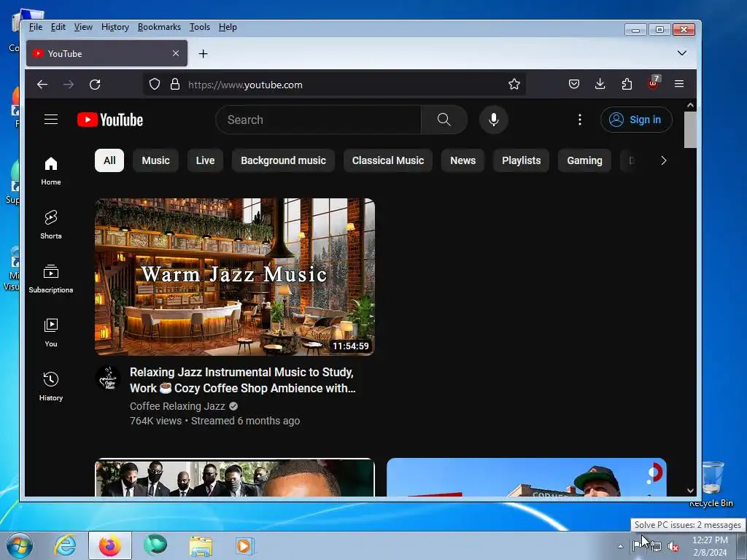Select the All category chip
Screen dimensions: 747x560
point(109,160)
